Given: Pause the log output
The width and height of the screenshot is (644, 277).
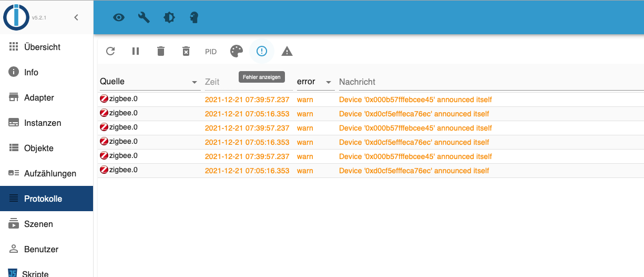Looking at the screenshot, I should click(136, 51).
